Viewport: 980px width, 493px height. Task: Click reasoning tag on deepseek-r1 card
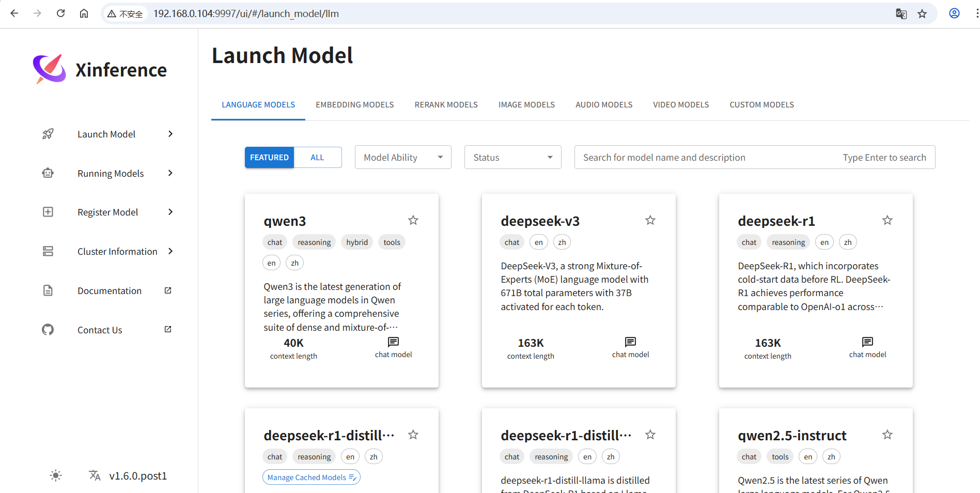pos(788,242)
